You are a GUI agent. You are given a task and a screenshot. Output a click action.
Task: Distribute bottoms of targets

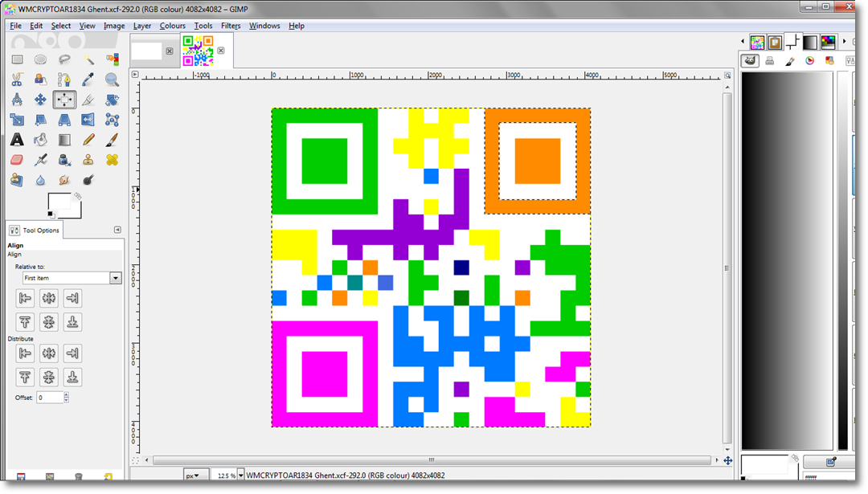point(72,378)
